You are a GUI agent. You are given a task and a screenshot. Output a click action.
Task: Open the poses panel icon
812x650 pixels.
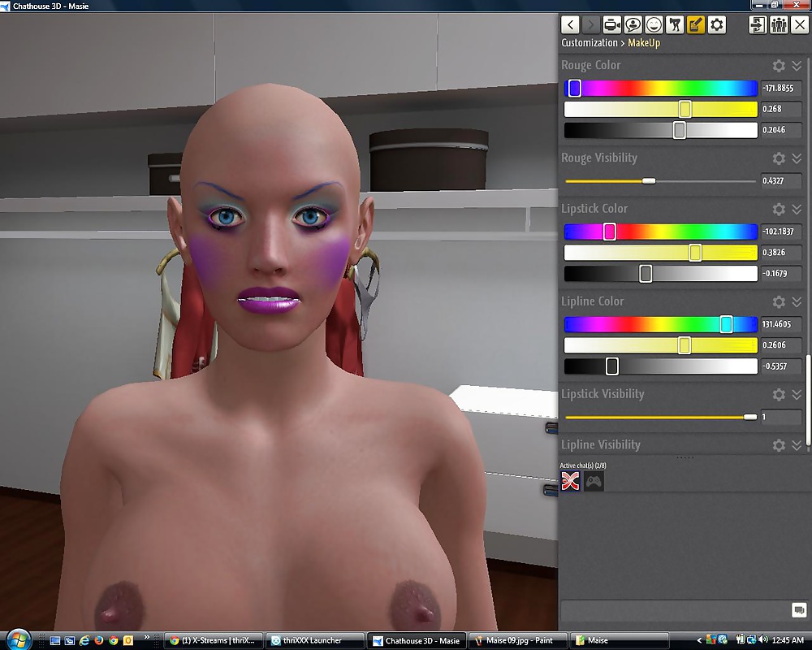click(x=675, y=24)
